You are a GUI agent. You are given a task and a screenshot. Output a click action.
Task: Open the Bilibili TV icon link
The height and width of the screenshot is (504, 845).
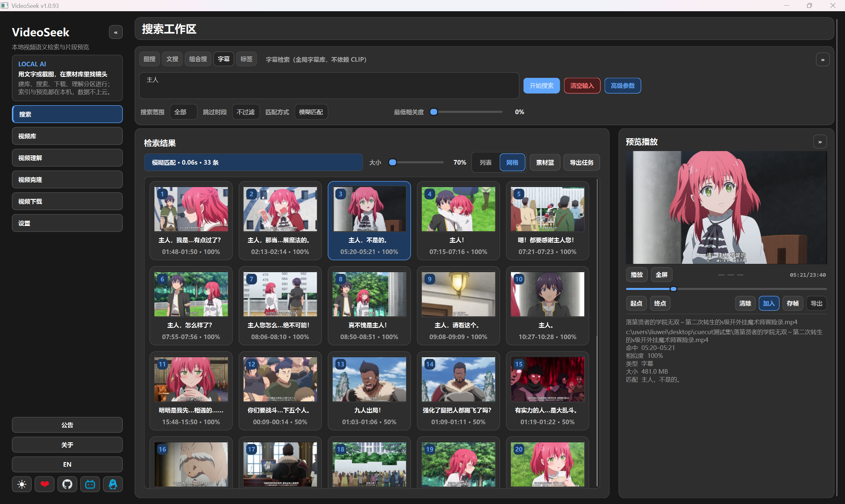click(90, 484)
